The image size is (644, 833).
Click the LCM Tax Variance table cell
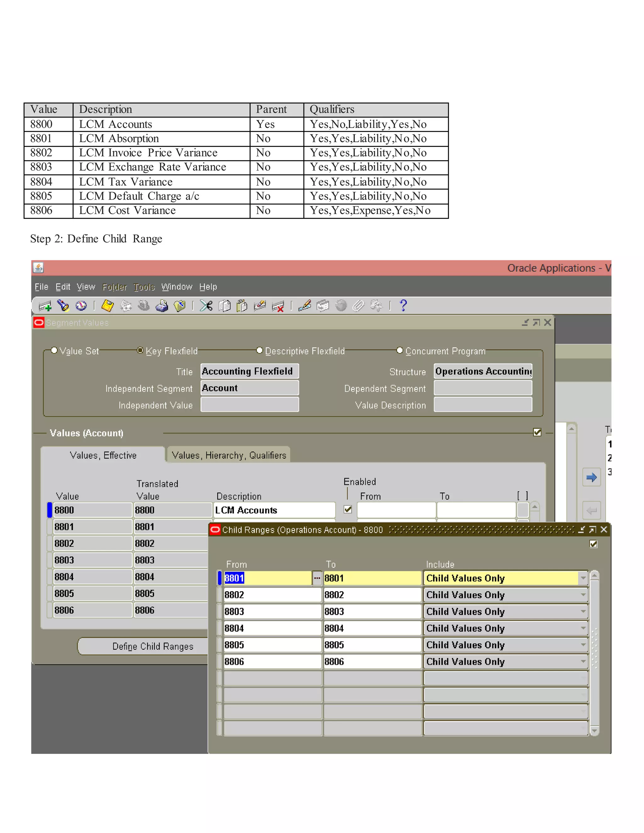161,182
